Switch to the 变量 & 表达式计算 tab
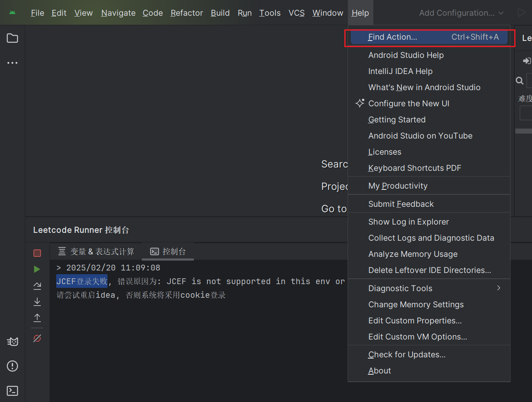532x402 pixels. pyautogui.click(x=96, y=251)
